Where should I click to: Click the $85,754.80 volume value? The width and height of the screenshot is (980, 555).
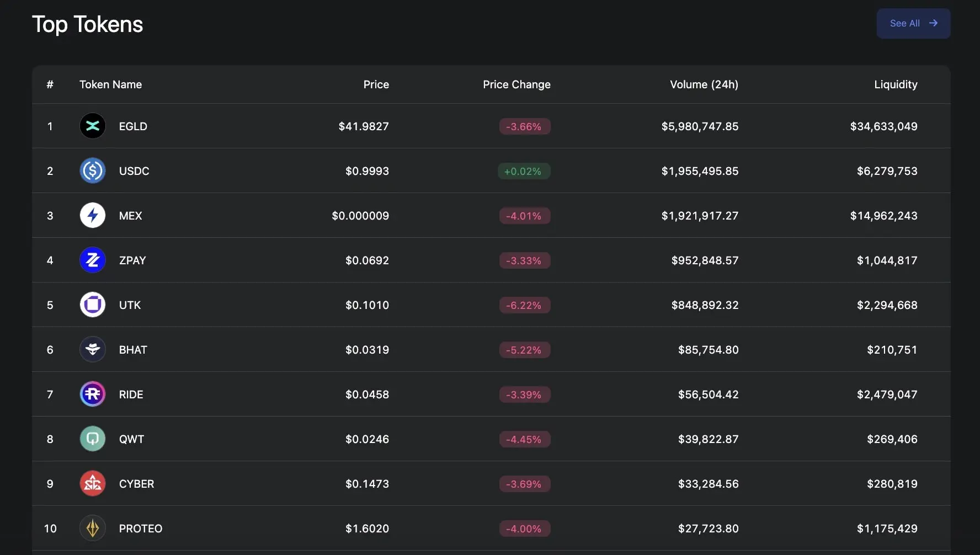click(708, 350)
